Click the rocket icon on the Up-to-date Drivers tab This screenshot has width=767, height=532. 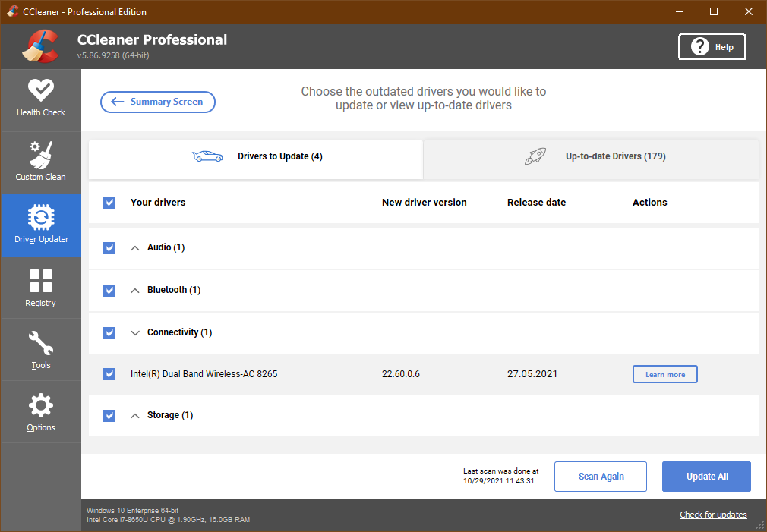click(536, 157)
